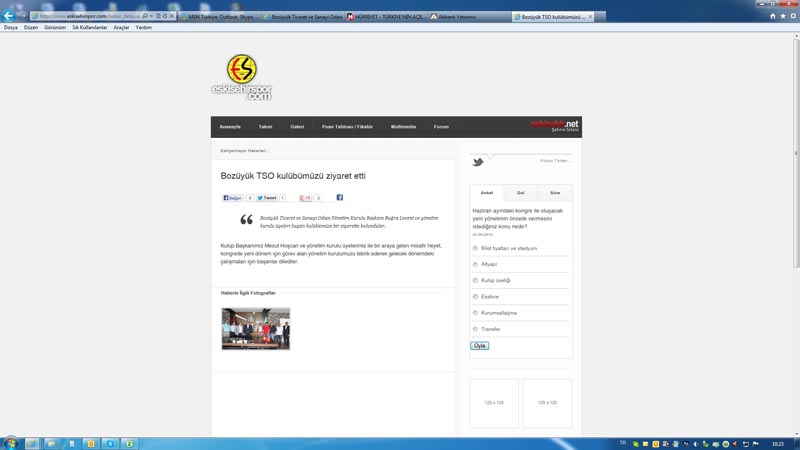
Task: Click the eskisehir.net Şehrin Sitesi banner
Action: click(555, 126)
